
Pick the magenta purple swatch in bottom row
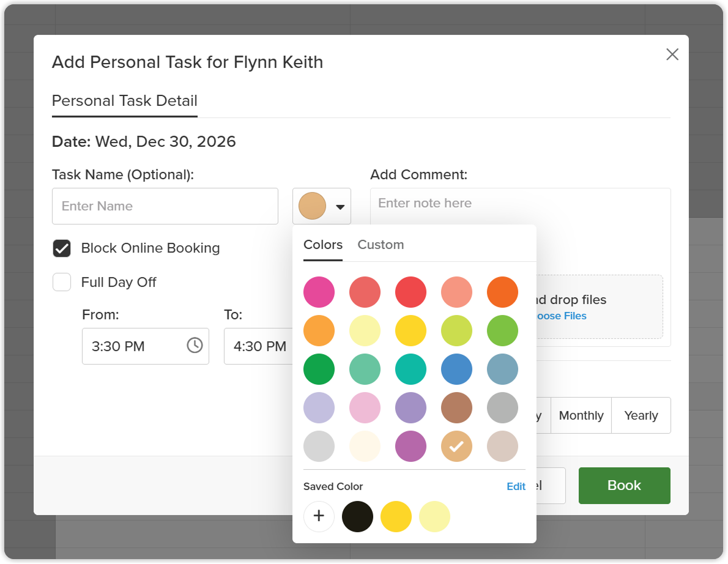coord(411,446)
